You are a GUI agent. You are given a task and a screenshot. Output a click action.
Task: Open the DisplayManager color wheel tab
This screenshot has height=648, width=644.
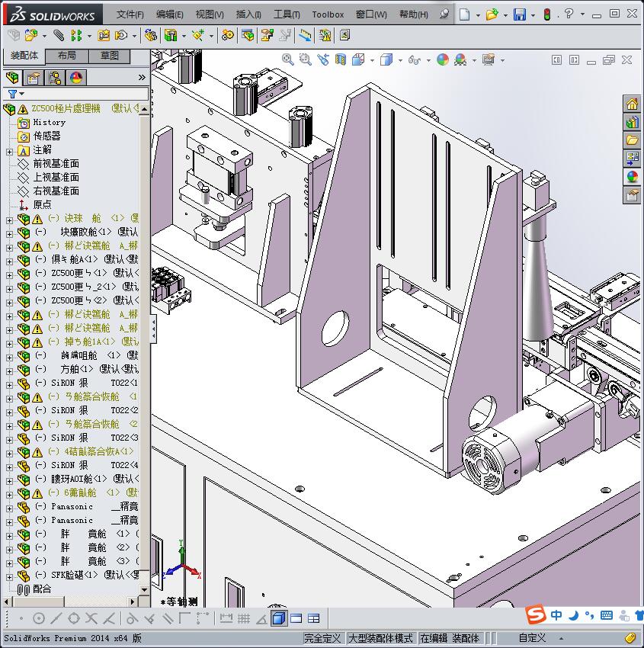[75, 78]
